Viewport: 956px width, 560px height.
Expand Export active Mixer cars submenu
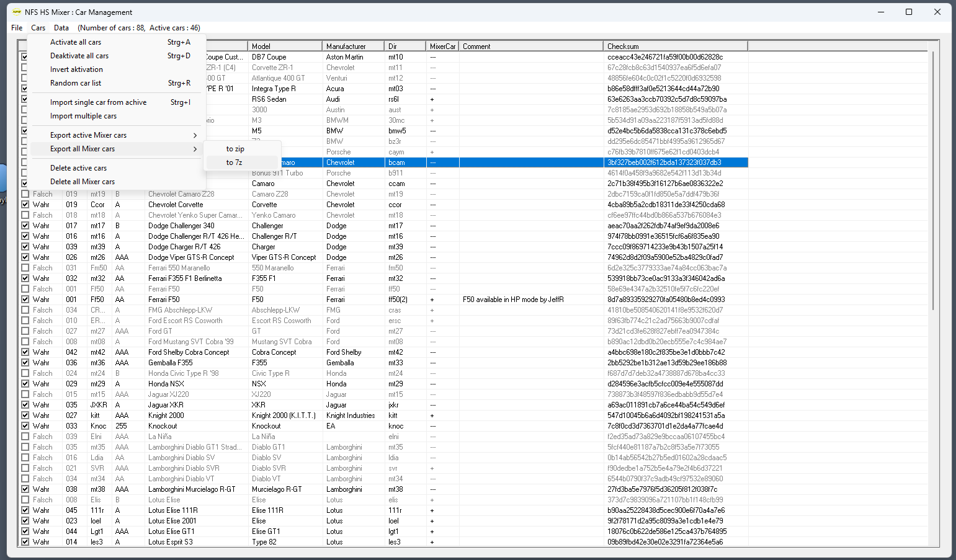(x=118, y=135)
